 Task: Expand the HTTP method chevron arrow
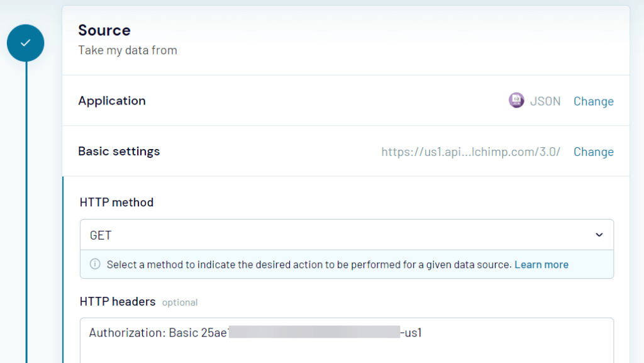click(x=599, y=235)
